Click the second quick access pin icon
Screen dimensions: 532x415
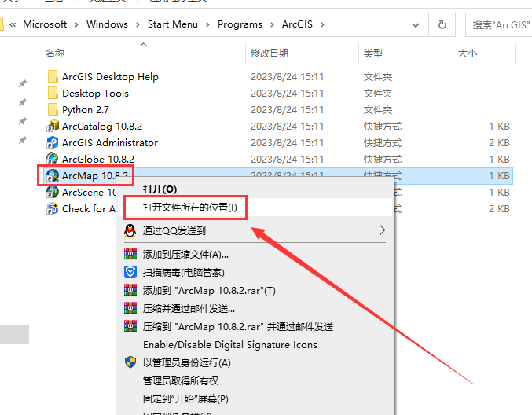(22, 102)
